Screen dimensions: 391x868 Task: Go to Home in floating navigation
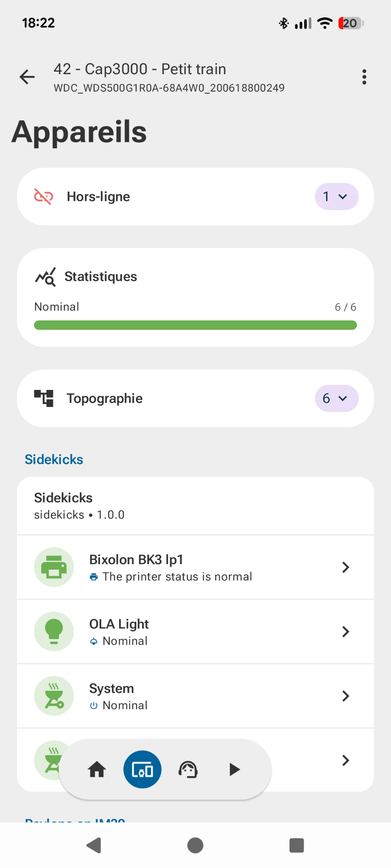97,769
